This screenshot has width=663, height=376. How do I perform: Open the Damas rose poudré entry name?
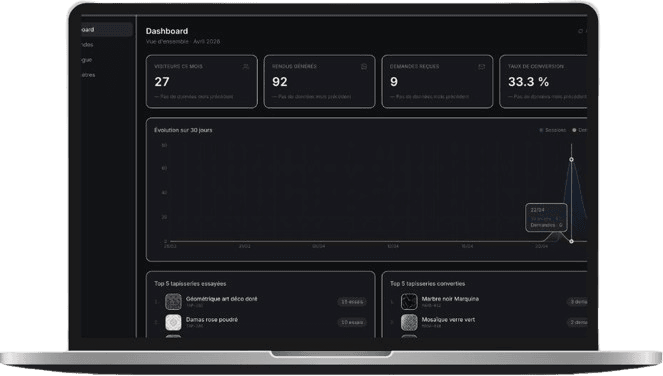212,320
